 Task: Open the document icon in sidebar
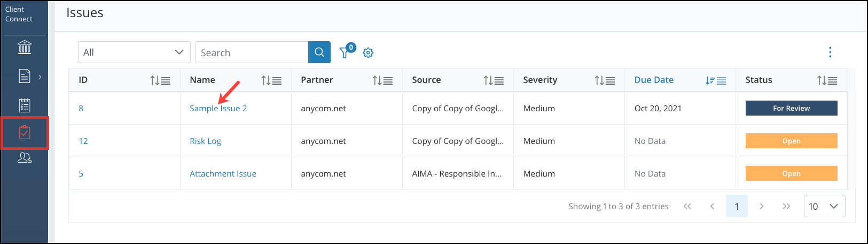pyautogui.click(x=25, y=76)
